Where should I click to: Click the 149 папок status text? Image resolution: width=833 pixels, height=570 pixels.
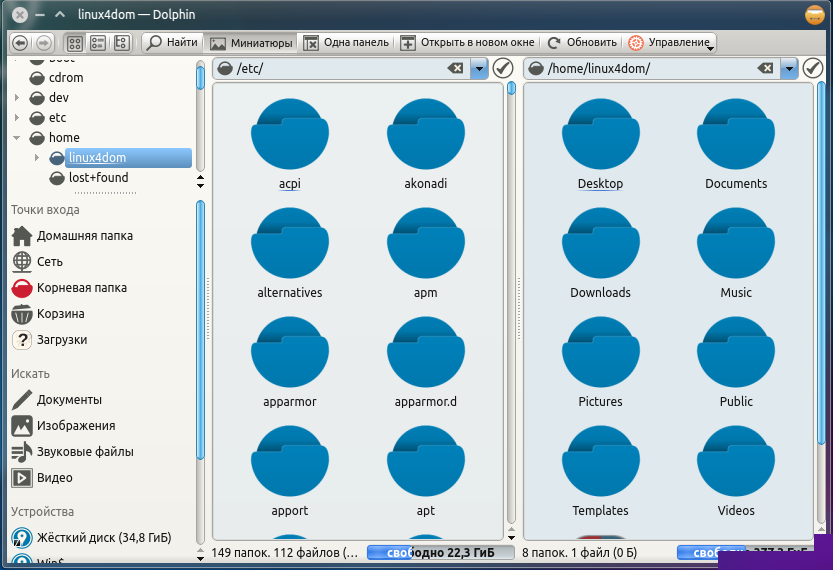284,553
